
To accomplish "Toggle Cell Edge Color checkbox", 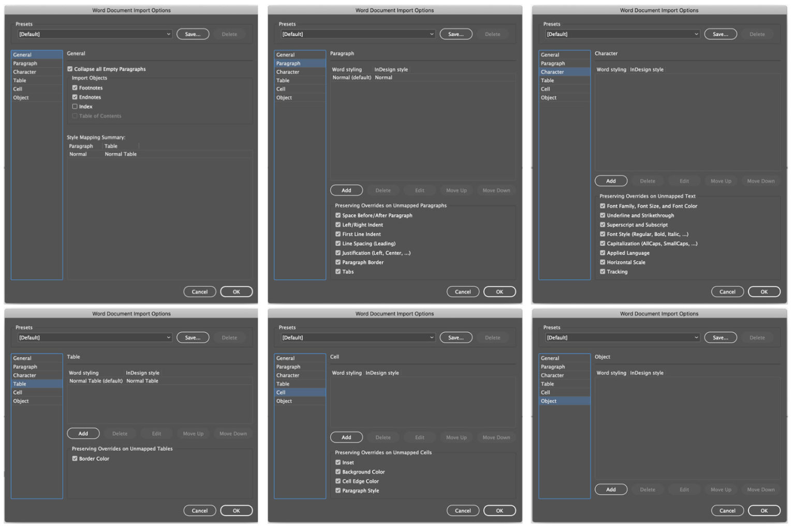I will pos(338,481).
